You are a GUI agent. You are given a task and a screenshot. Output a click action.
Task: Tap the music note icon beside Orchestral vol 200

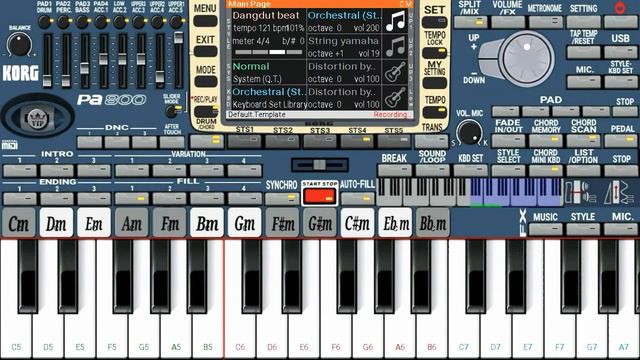[396, 20]
